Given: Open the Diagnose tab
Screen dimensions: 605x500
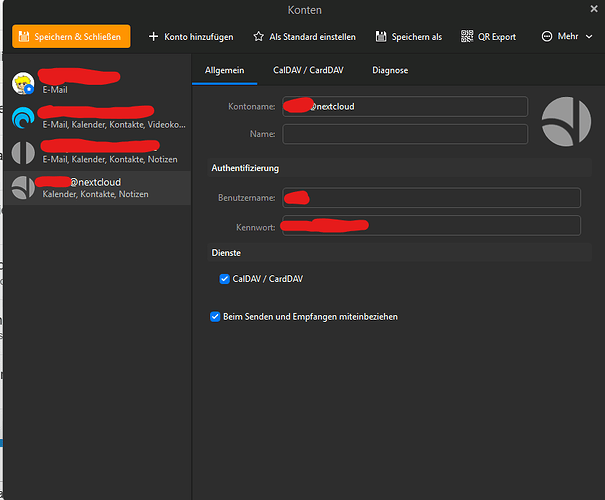Looking at the screenshot, I should (390, 70).
